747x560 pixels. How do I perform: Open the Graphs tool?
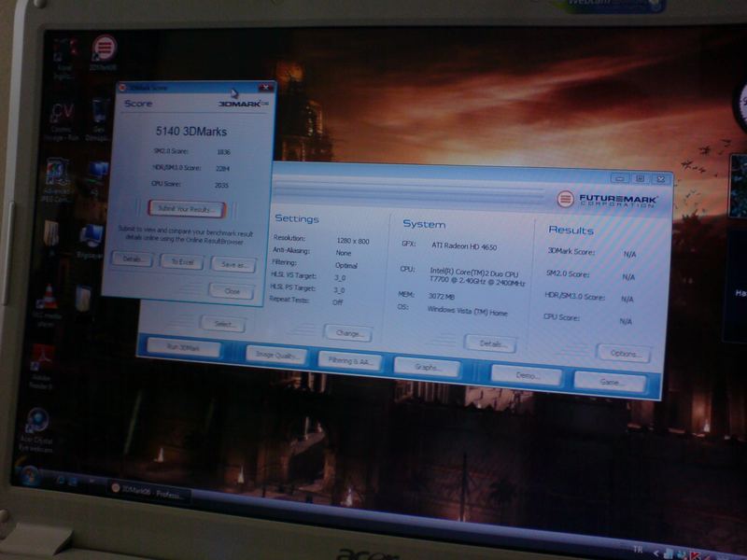pos(427,367)
